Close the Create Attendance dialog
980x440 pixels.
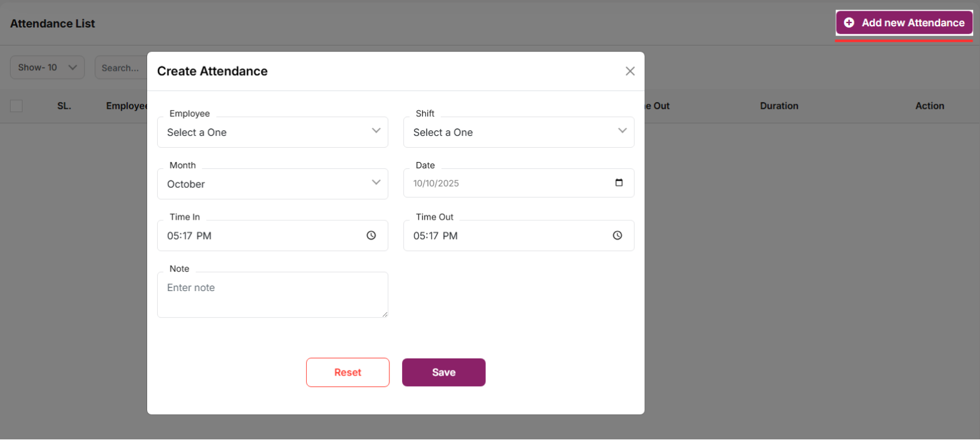(630, 71)
